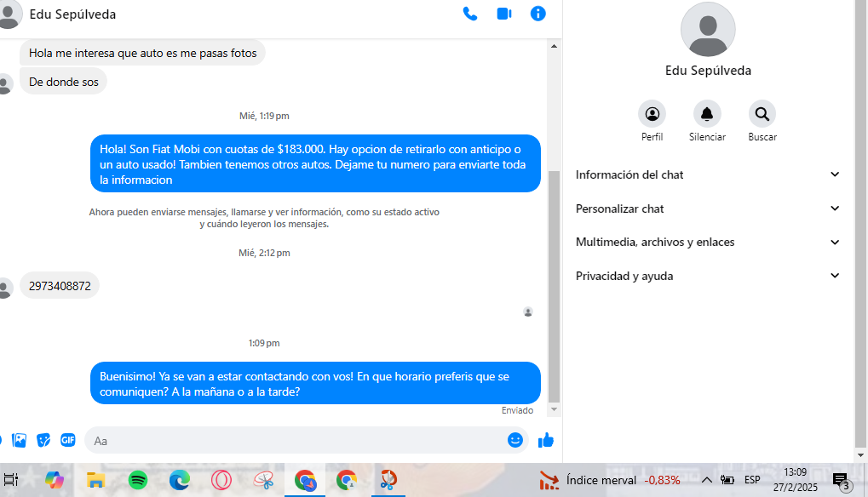The image size is (868, 497).
Task: Click the "De donde sos" message bubble
Action: point(64,82)
